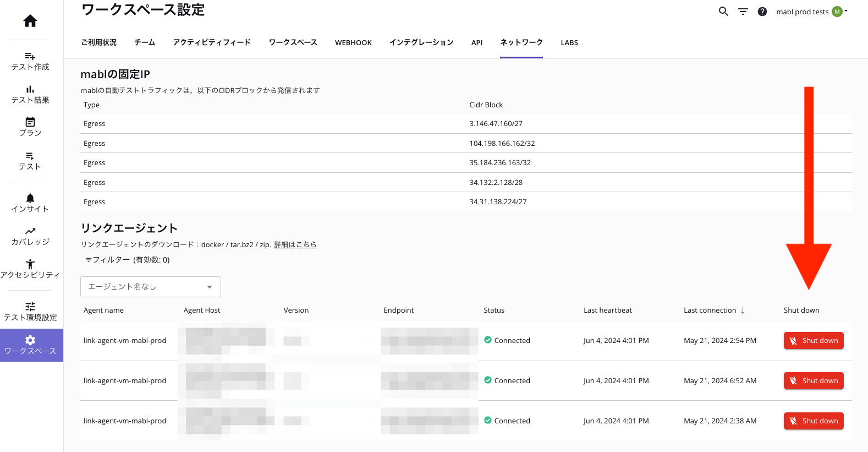This screenshot has height=452, width=868.
Task: Select CIDR block 34.31.138.224/27
Action: pyautogui.click(x=498, y=202)
